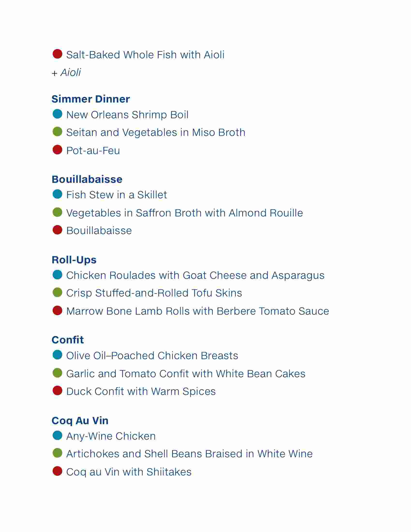Open Olive Oil–Poached Chicken Breasts link
411x532 pixels.
[x=152, y=356]
